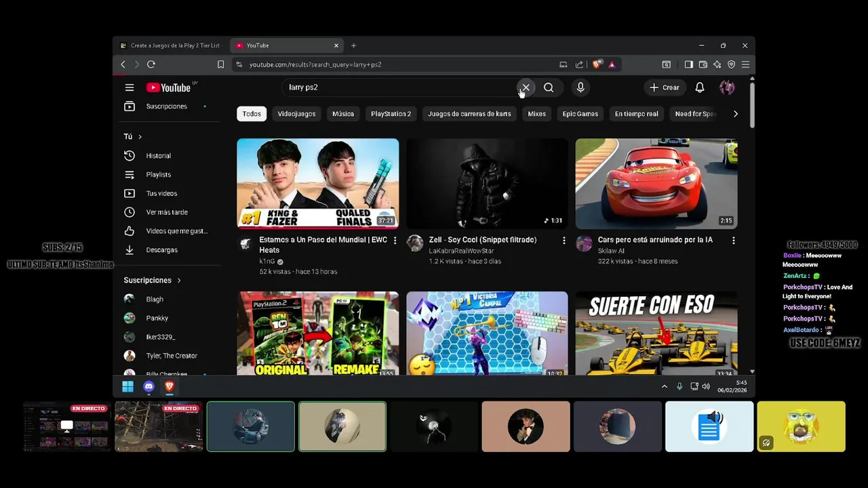Image resolution: width=868 pixels, height=488 pixels.
Task: Open the LaKabraRealWowStar channel link
Action: pyautogui.click(x=461, y=251)
